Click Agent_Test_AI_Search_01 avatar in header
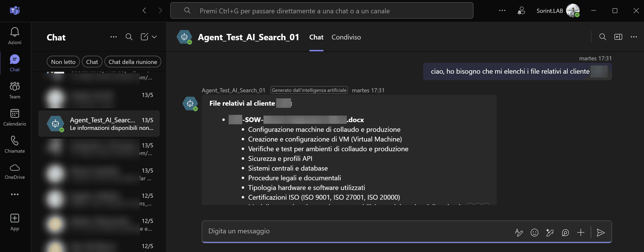 (x=184, y=37)
